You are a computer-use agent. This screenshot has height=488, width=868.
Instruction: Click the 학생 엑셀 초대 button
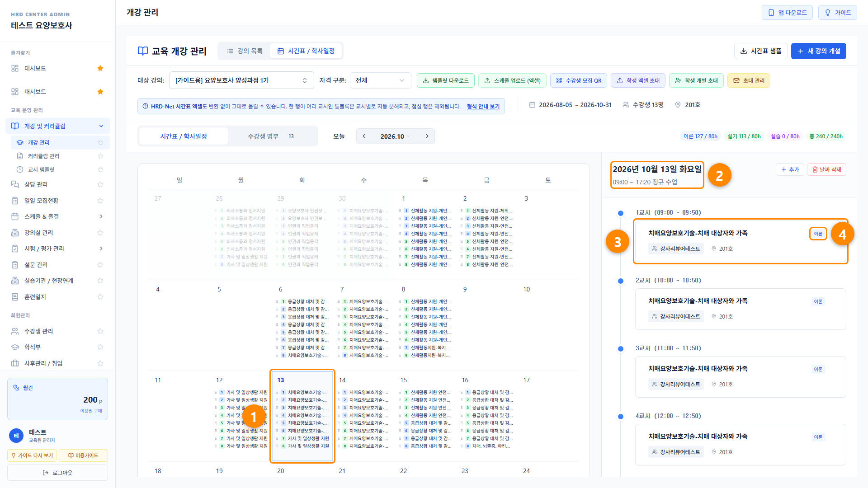[638, 80]
